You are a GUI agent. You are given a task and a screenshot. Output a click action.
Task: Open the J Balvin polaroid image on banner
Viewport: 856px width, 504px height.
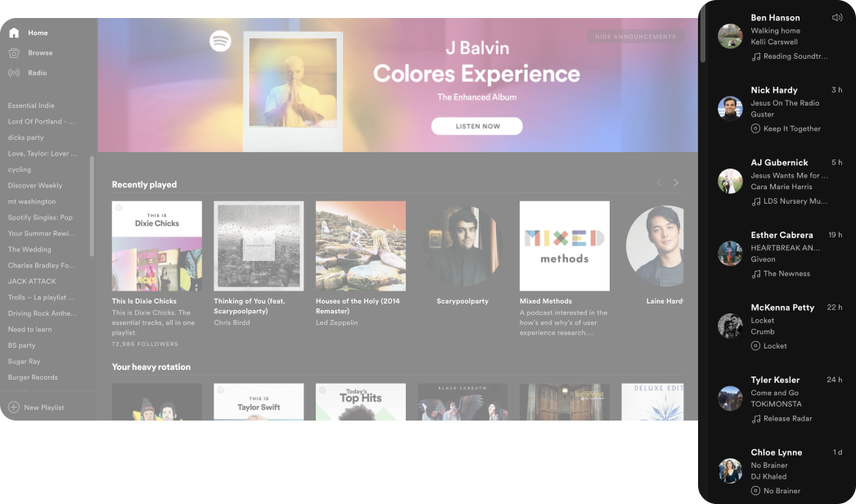point(293,91)
